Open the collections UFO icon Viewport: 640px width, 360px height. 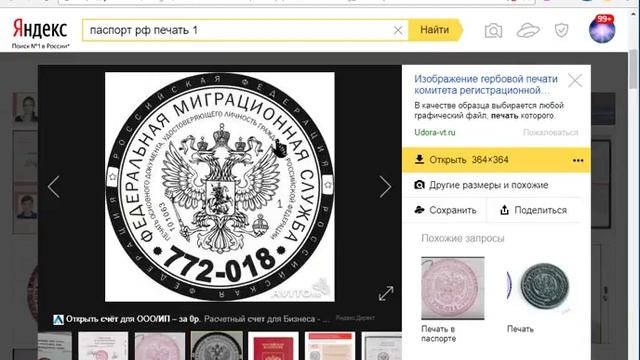(528, 30)
